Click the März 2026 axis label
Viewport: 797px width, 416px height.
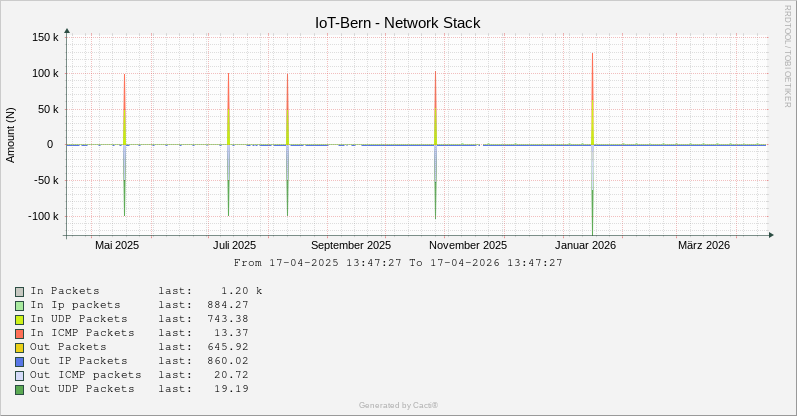pos(704,245)
